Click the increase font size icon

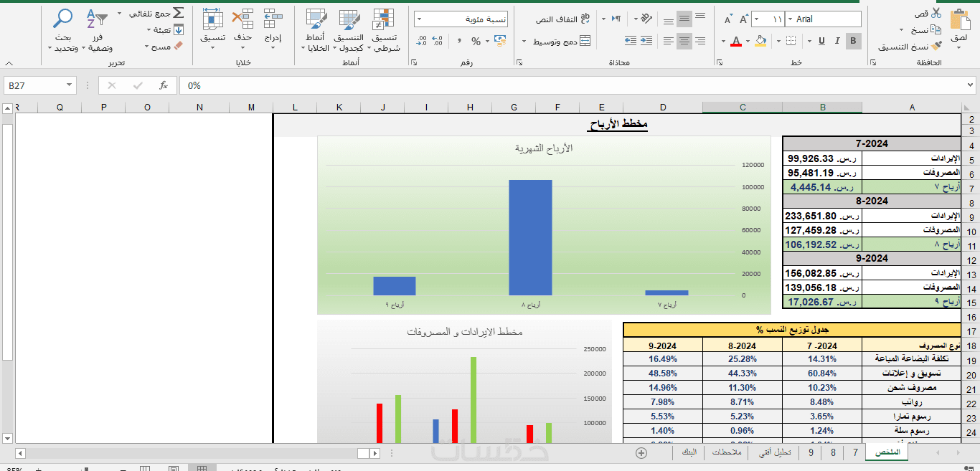pos(744,19)
